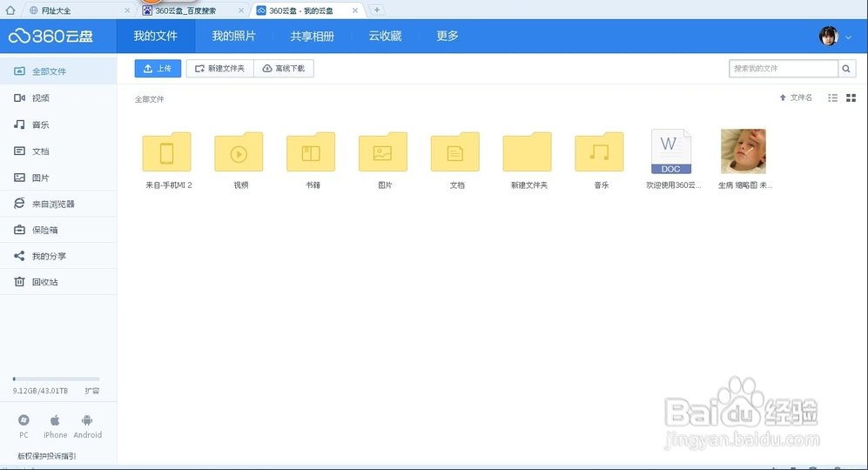Close the 360云盘 - 我的云盘 tab

pos(355,10)
